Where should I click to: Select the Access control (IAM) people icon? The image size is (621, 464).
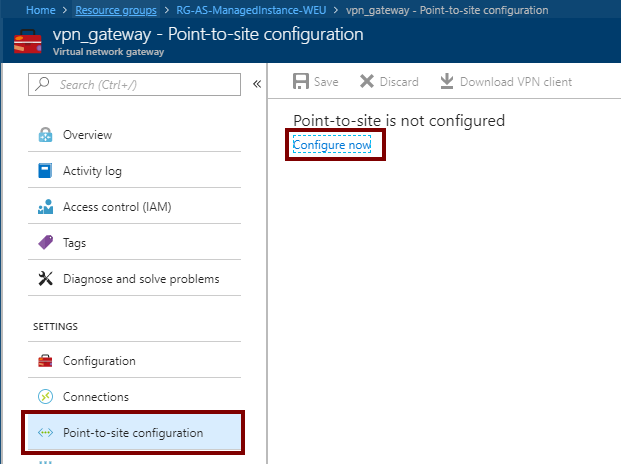[45, 207]
